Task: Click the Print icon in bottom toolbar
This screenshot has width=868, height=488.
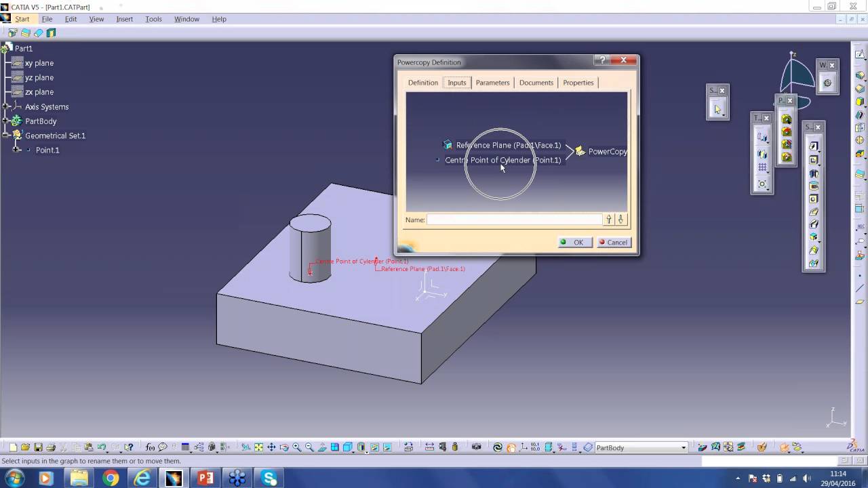Action: (51, 447)
